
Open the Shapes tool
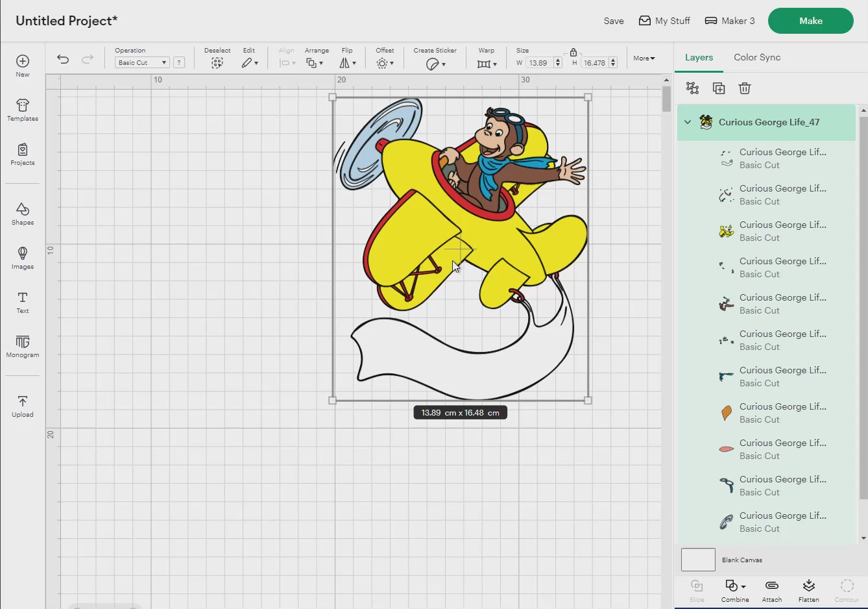(x=23, y=214)
